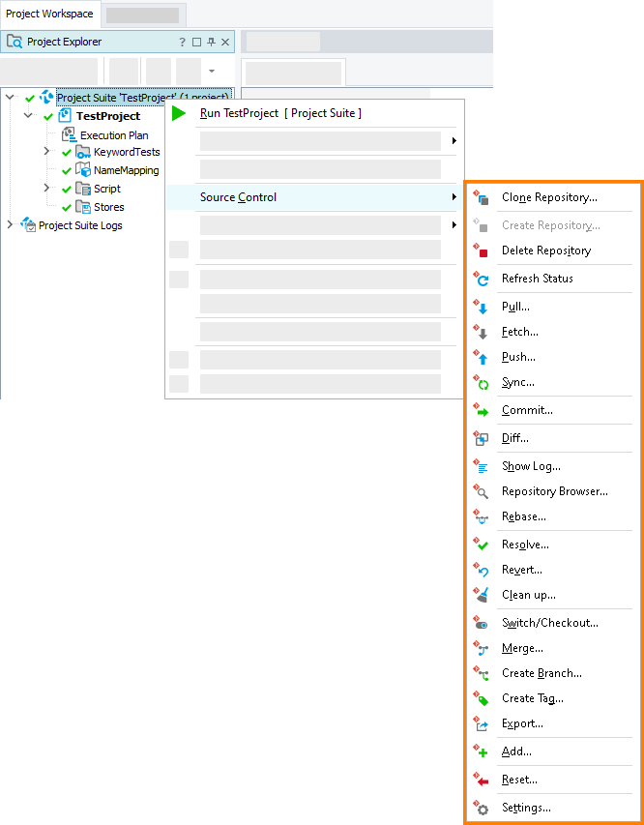Select Project Suite Logs item
The image size is (644, 825).
click(x=80, y=225)
